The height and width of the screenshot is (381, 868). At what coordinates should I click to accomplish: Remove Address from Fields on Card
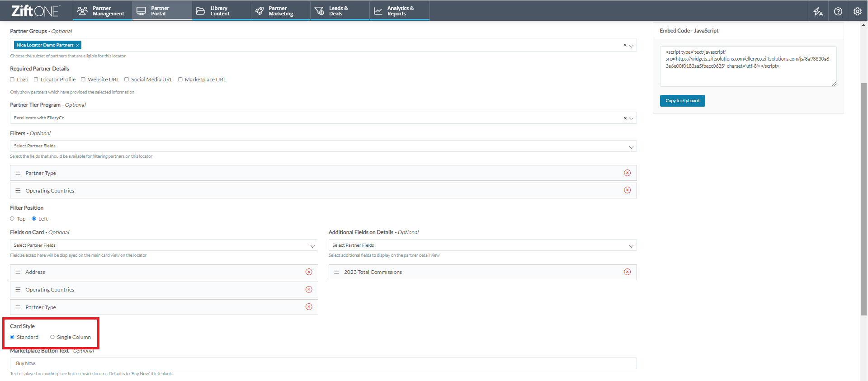(x=309, y=272)
